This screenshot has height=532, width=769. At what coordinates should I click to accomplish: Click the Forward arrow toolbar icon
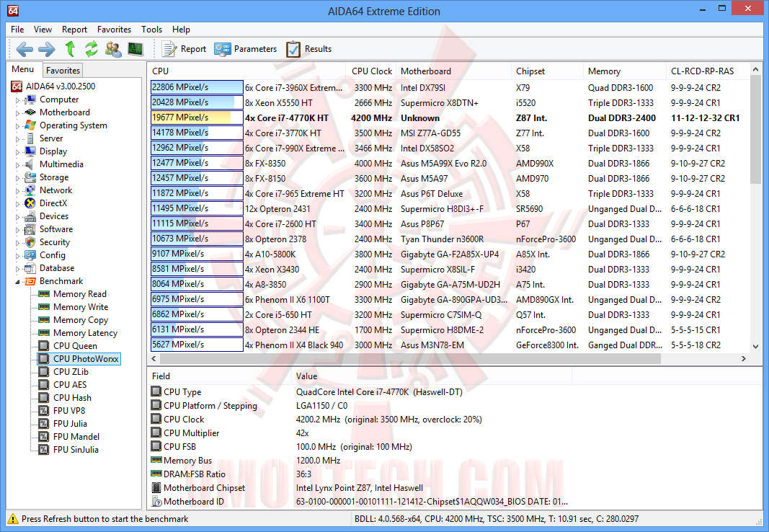(47, 49)
